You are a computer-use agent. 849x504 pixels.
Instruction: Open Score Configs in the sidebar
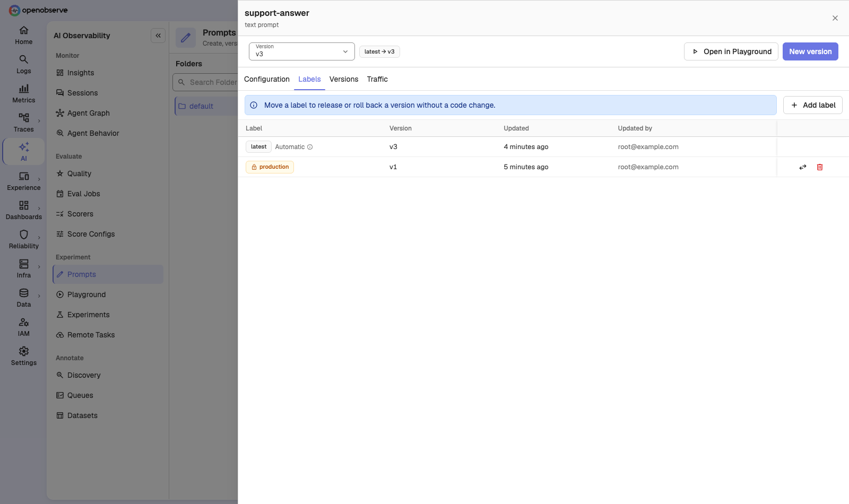pyautogui.click(x=108, y=234)
